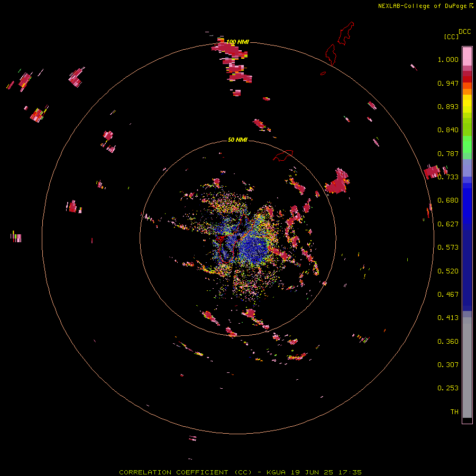Click the 0.893 color scale value
Viewport: 476px width, 476px height.
[448, 106]
